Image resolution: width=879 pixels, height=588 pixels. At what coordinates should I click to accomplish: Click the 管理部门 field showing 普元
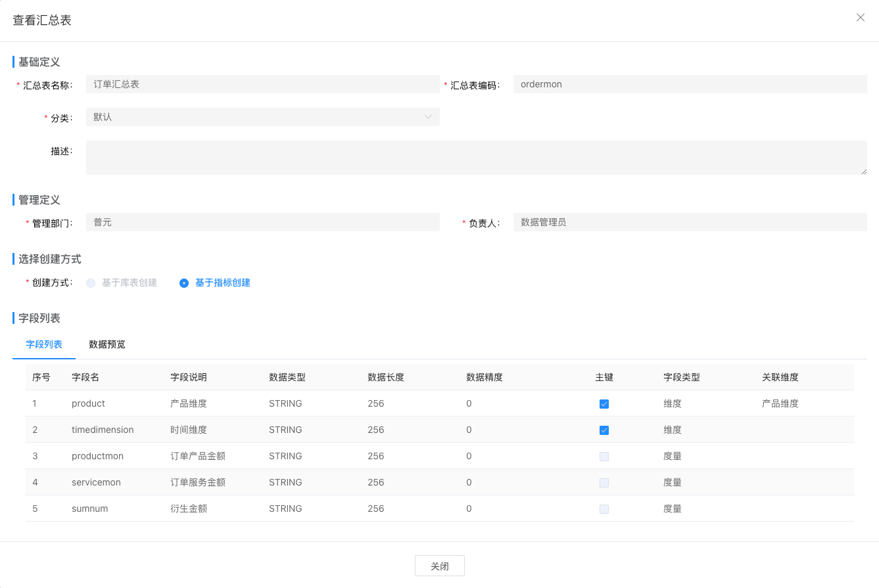[x=262, y=222]
